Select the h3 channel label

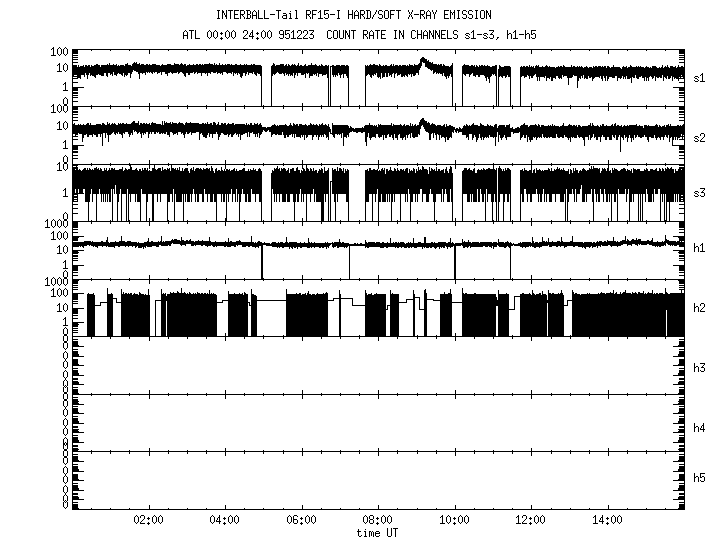pyautogui.click(x=699, y=369)
